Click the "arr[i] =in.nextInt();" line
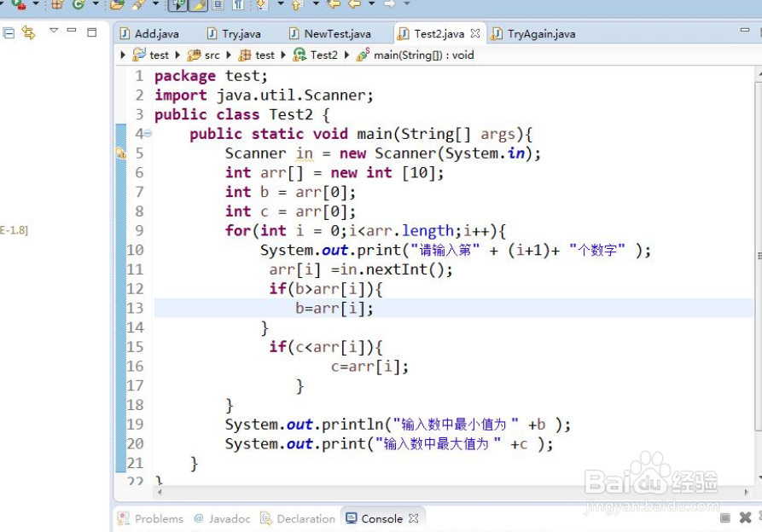The height and width of the screenshot is (532, 762). pos(361,269)
